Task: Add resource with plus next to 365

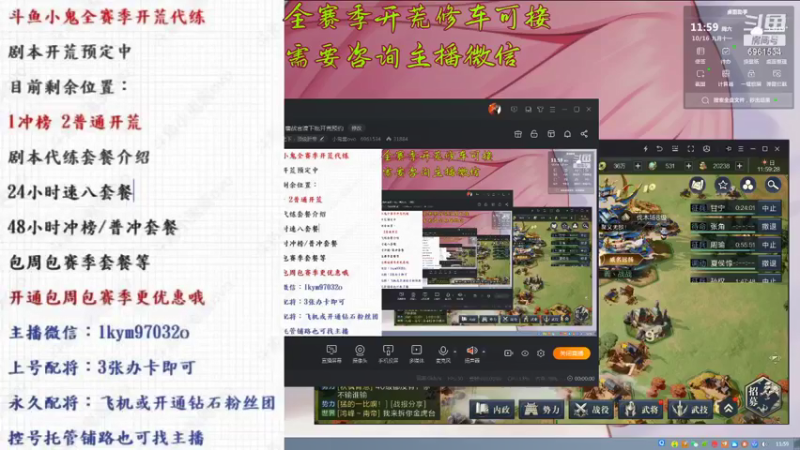Action: pos(638,166)
